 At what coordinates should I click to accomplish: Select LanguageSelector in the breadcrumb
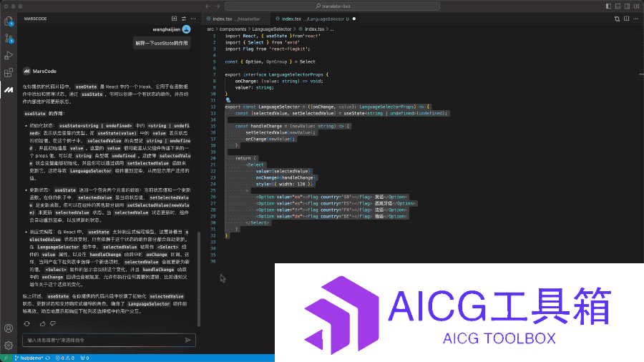point(271,29)
